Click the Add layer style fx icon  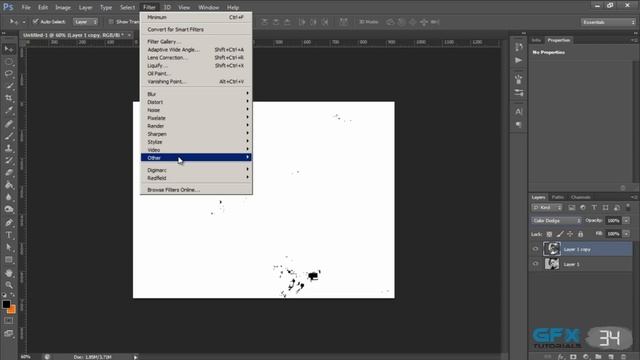coord(561,356)
